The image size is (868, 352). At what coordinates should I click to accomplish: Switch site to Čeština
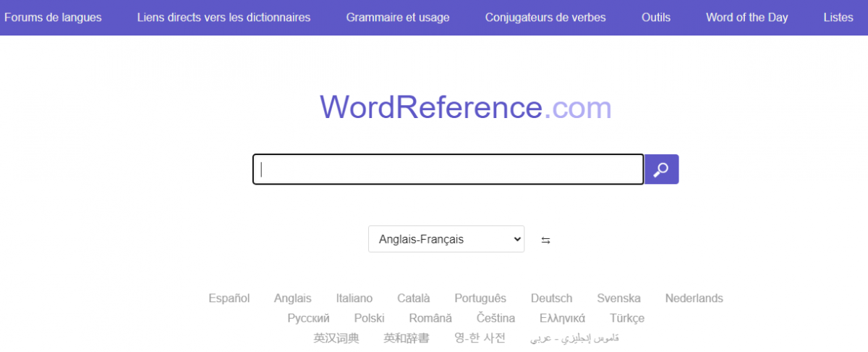[496, 318]
